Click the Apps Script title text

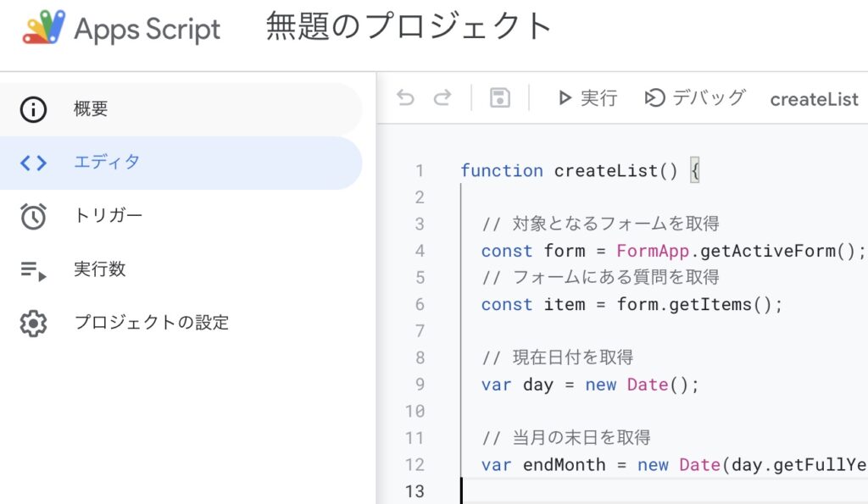pyautogui.click(x=147, y=29)
